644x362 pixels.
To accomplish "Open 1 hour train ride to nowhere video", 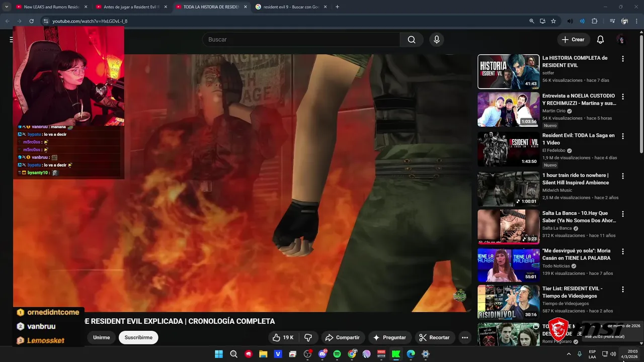I will coord(508,189).
